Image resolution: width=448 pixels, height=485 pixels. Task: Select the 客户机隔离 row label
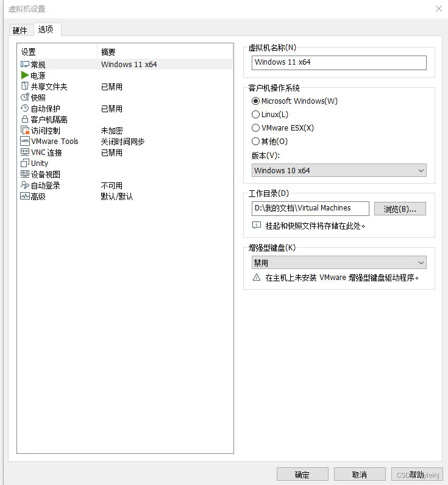(x=49, y=120)
